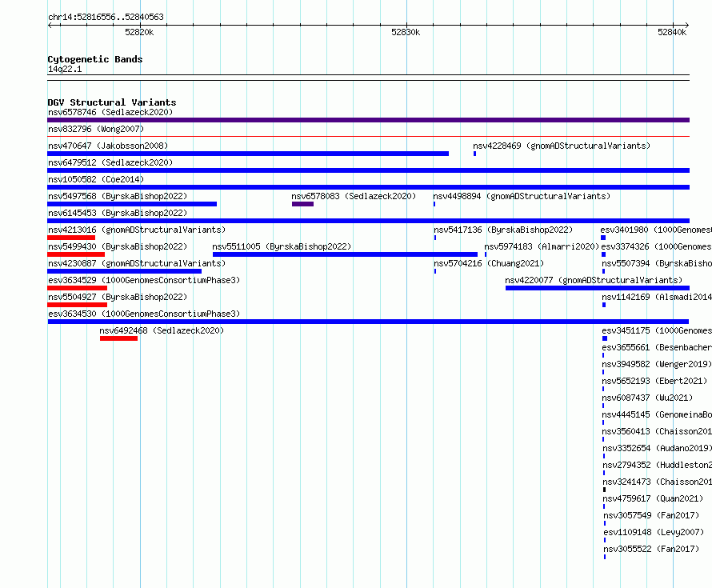The image size is (712, 588).
Task: Click the esv1109148 (Levy2007) label
Action: [x=653, y=532]
